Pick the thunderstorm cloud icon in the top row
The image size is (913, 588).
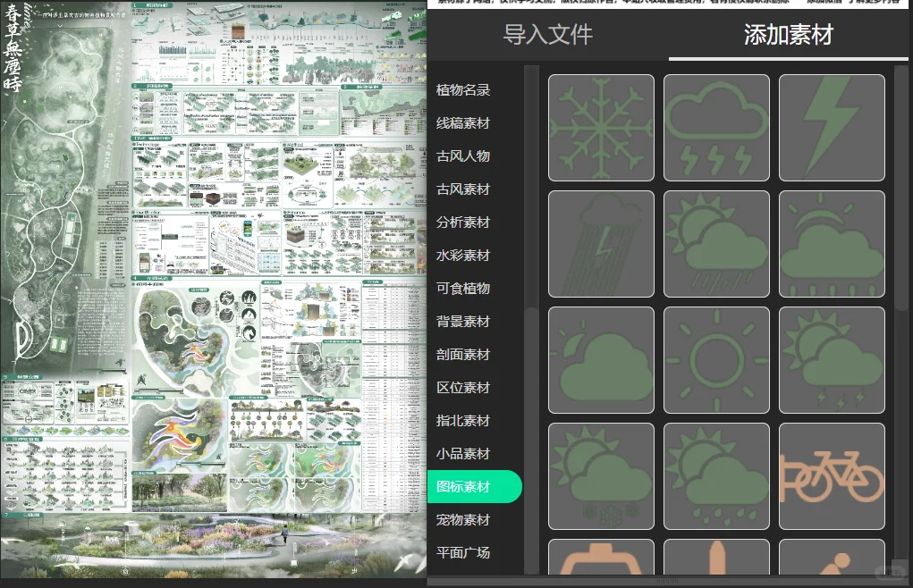(716, 127)
